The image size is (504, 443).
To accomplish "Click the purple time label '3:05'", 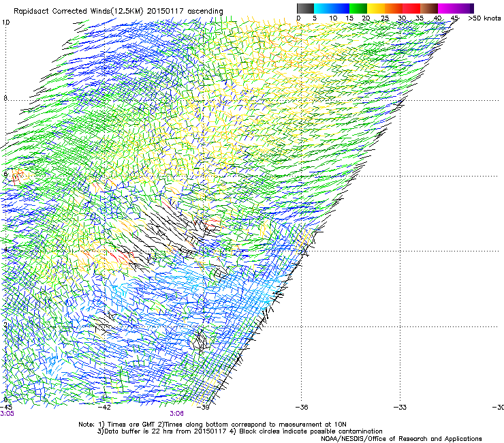I will pyautogui.click(x=7, y=414).
